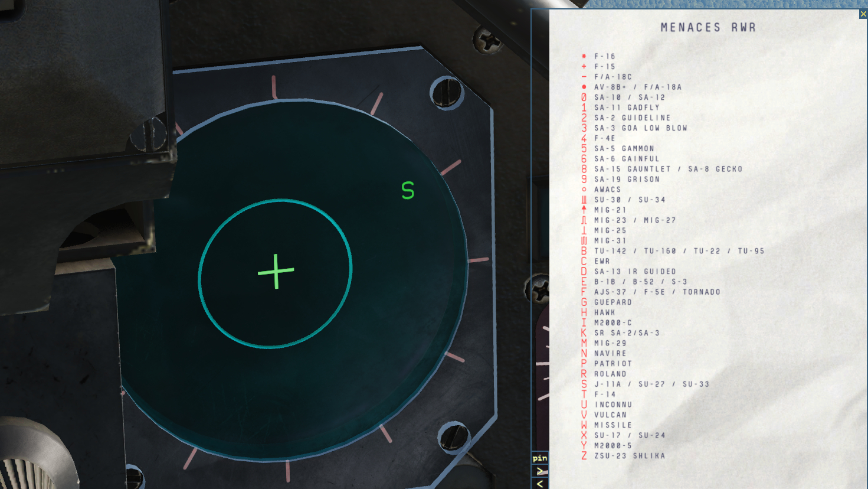
Task: Click the MIG-25 entry text
Action: pos(610,230)
